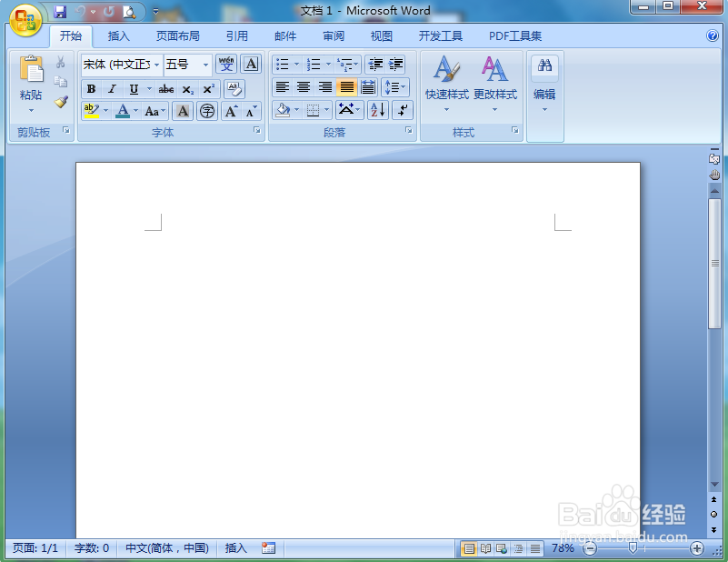This screenshot has height=562, width=728.
Task: Click the Office Button orb
Action: tap(25, 20)
